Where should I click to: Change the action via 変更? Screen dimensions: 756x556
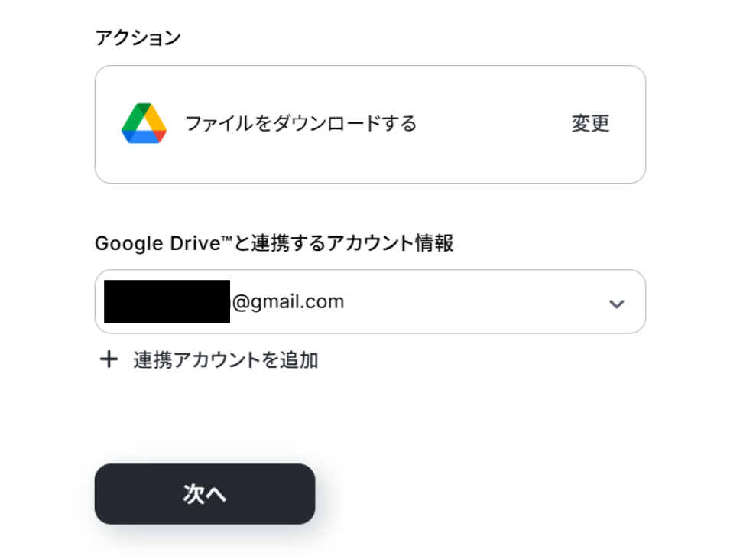[590, 123]
